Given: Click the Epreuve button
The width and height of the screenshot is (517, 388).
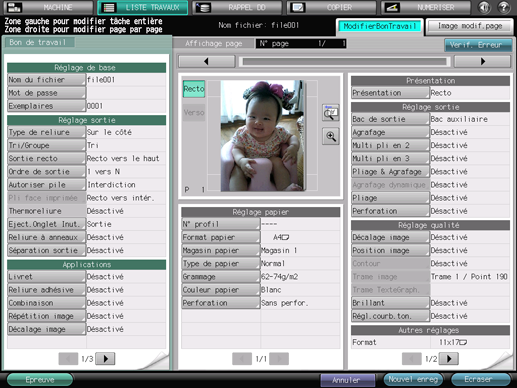Looking at the screenshot, I should (x=40, y=379).
